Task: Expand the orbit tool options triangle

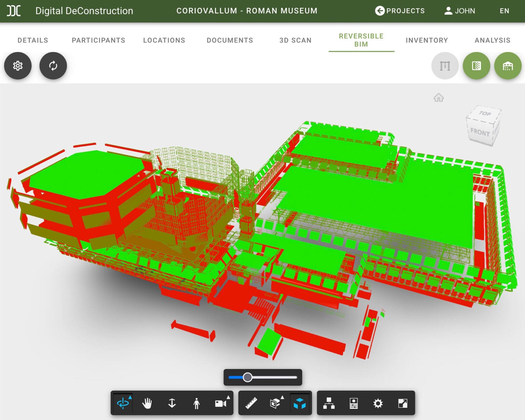Action: (x=130, y=397)
